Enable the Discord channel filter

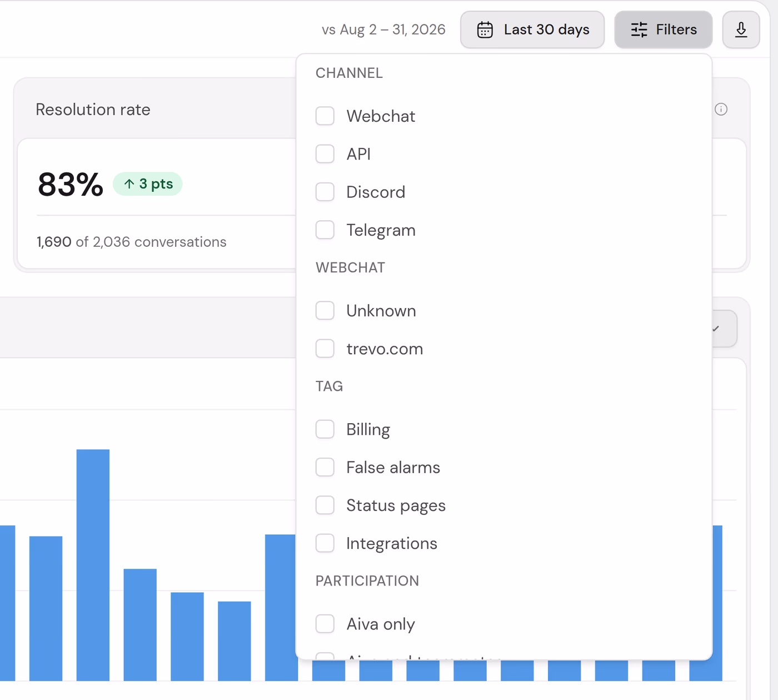point(325,192)
